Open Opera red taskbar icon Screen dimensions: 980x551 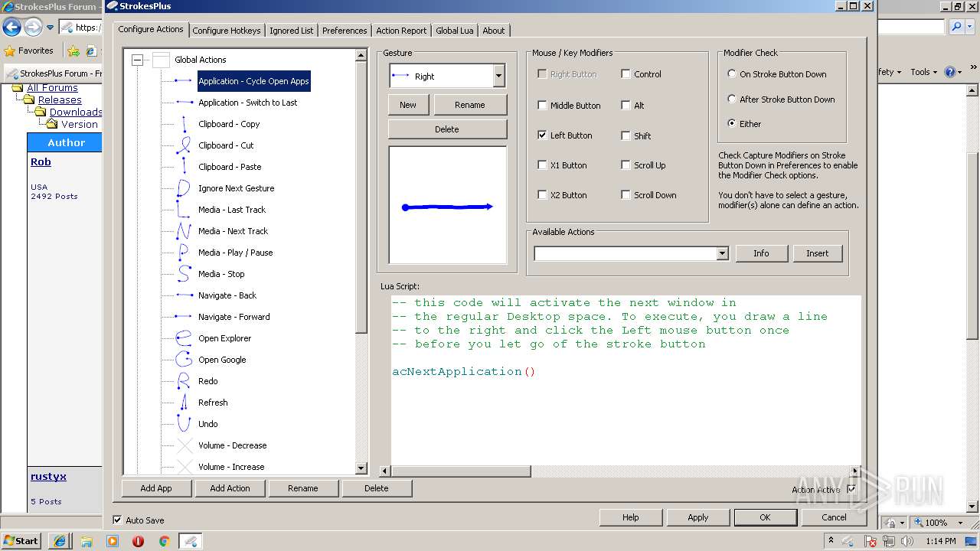point(139,541)
